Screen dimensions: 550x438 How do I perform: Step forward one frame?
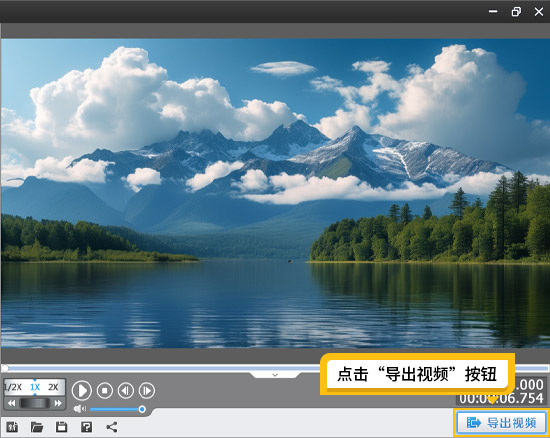(x=147, y=390)
